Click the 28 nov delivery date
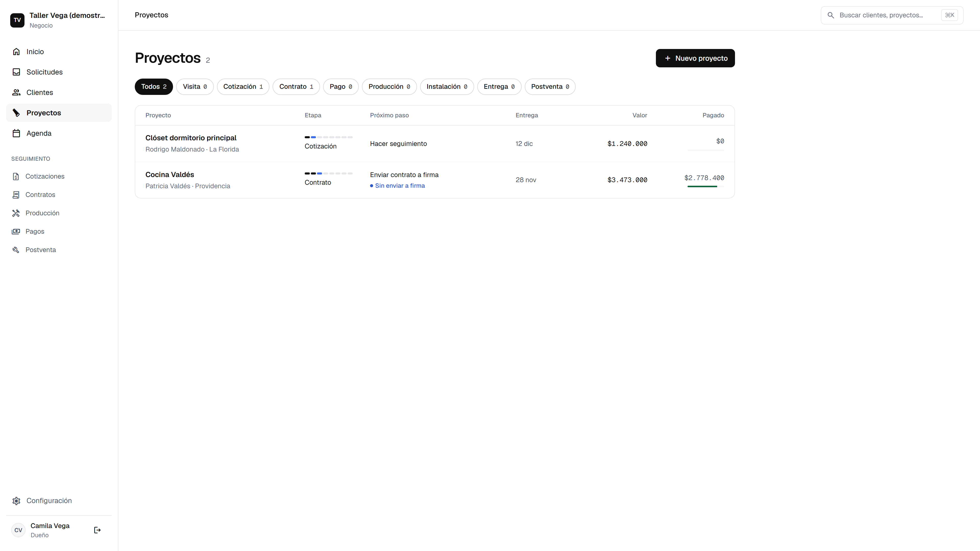This screenshot has width=980, height=551. point(526,180)
